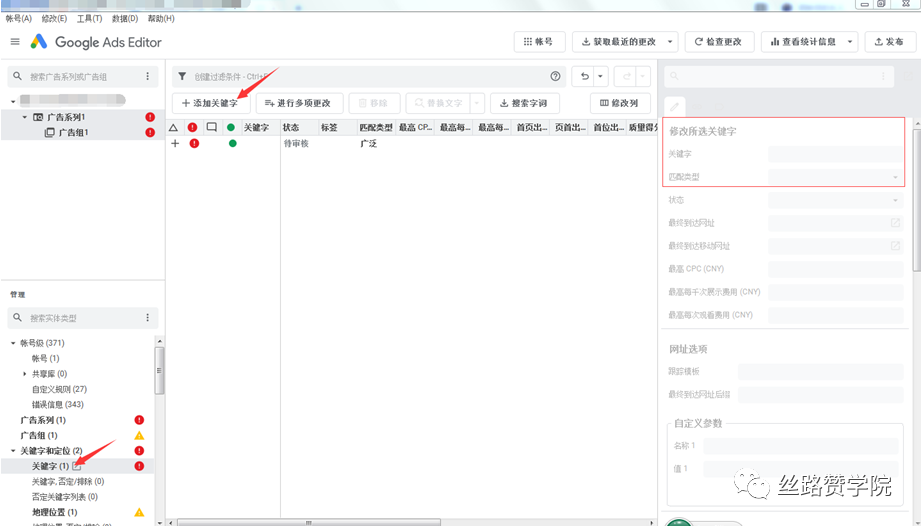Click 进行多项更改 button
This screenshot has width=921, height=526.
tap(298, 103)
